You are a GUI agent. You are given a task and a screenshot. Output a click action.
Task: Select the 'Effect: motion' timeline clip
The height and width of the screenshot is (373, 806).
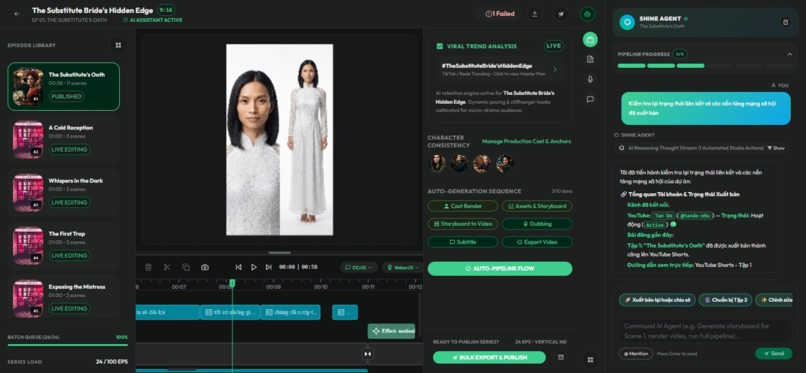coord(391,331)
